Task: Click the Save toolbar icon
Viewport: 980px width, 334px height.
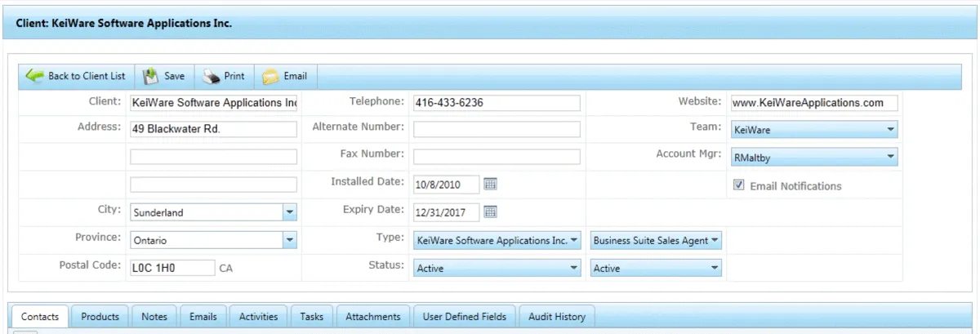Action: point(150,76)
